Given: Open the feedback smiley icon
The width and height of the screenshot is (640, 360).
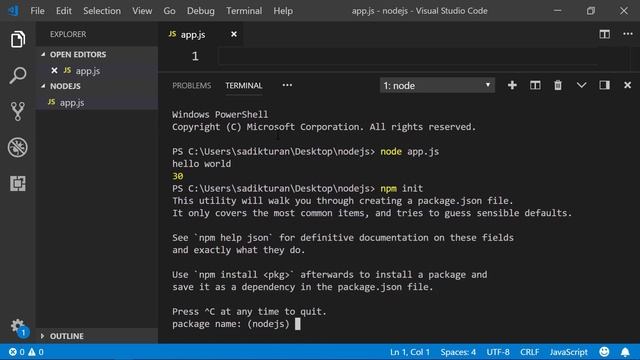Looking at the screenshot, I should [604, 352].
